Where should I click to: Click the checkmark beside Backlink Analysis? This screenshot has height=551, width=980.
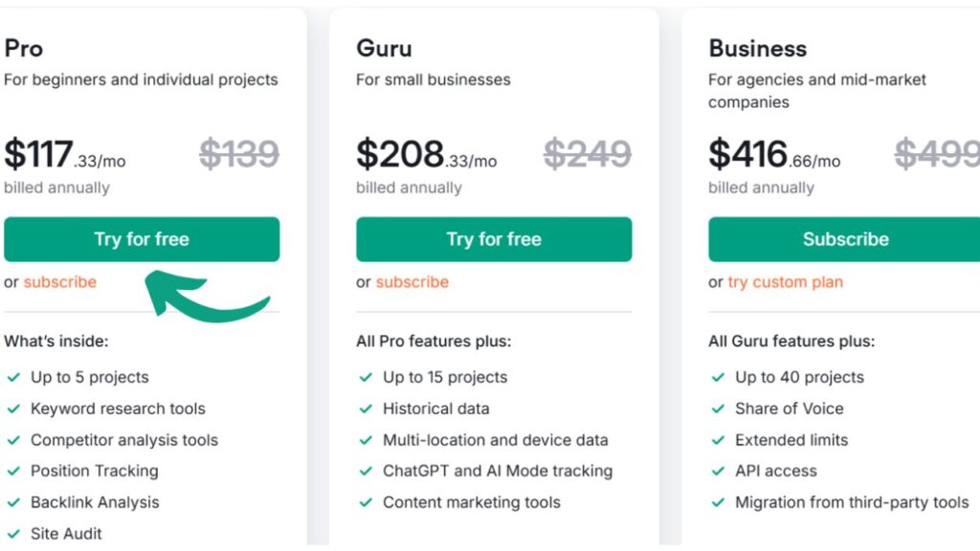click(x=14, y=502)
